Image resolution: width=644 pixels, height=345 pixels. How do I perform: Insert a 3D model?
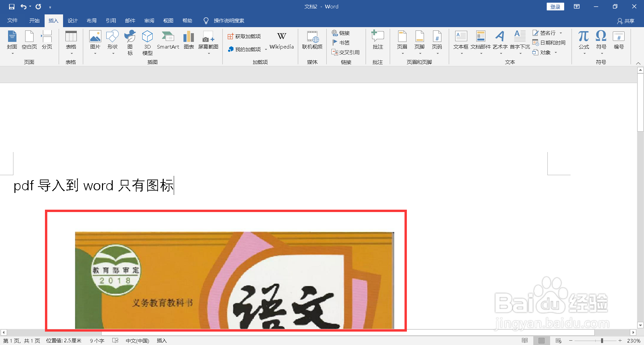click(x=147, y=43)
